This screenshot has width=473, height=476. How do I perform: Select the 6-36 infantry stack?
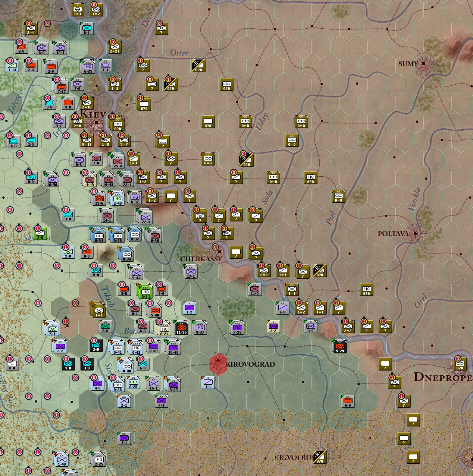pyautogui.click(x=155, y=236)
